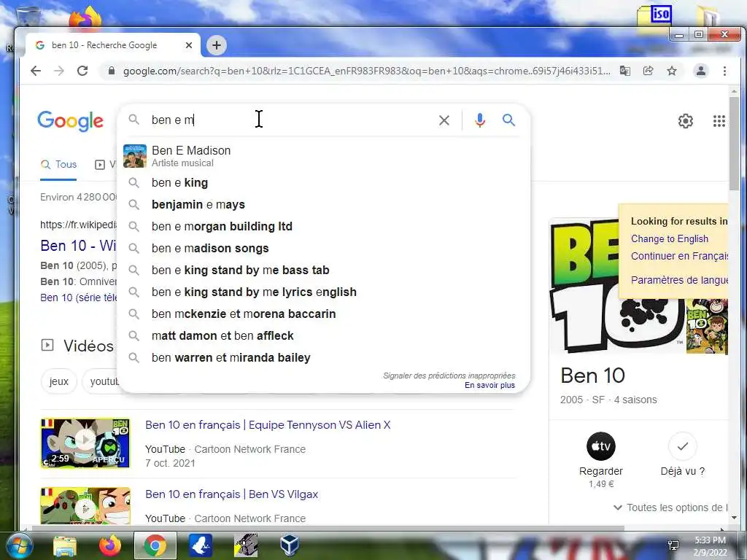
Task: Expand 'Toutes les options de' watch options
Action: 671,507
